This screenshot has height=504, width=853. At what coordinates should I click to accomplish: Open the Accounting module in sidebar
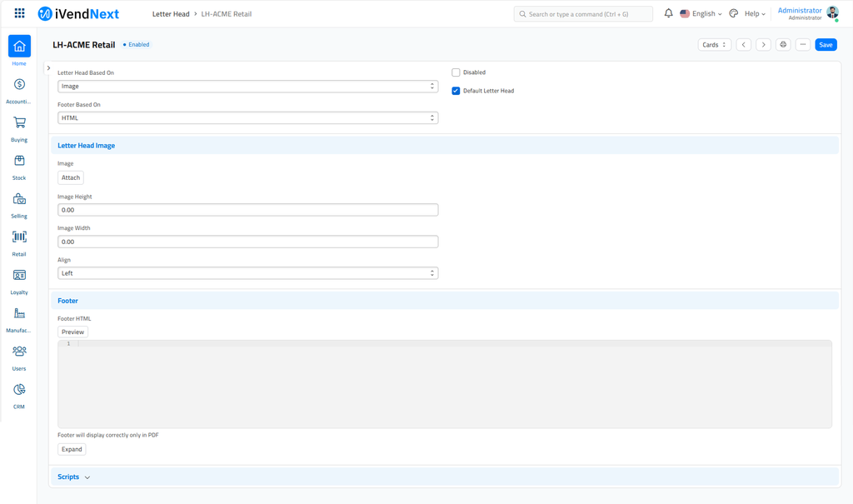click(19, 85)
